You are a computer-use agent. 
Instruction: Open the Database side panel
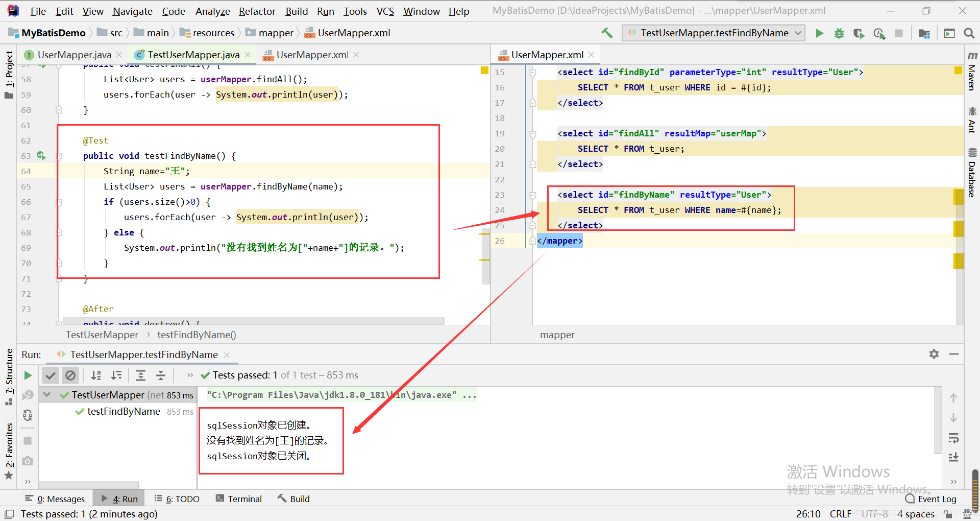(972, 173)
